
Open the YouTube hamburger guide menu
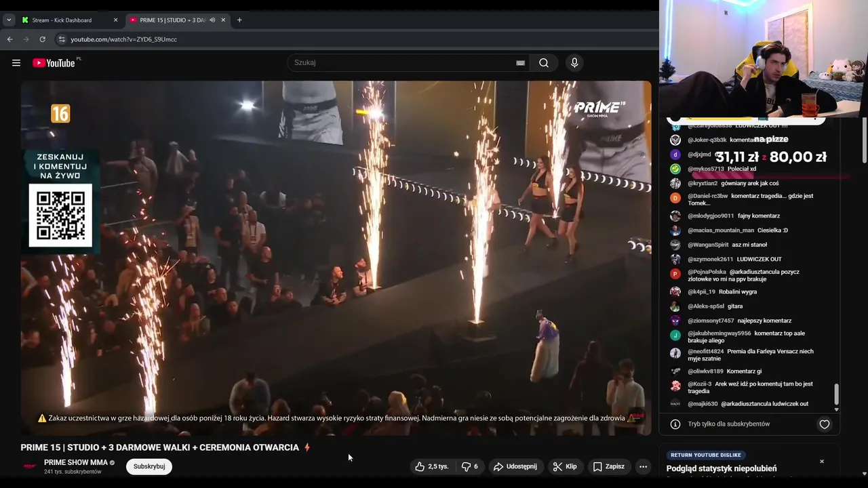[16, 63]
